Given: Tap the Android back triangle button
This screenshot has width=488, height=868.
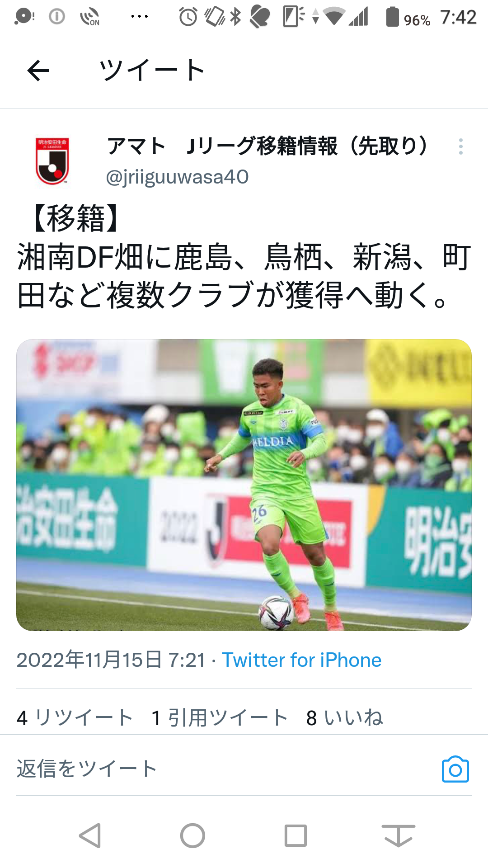Looking at the screenshot, I should 90,835.
